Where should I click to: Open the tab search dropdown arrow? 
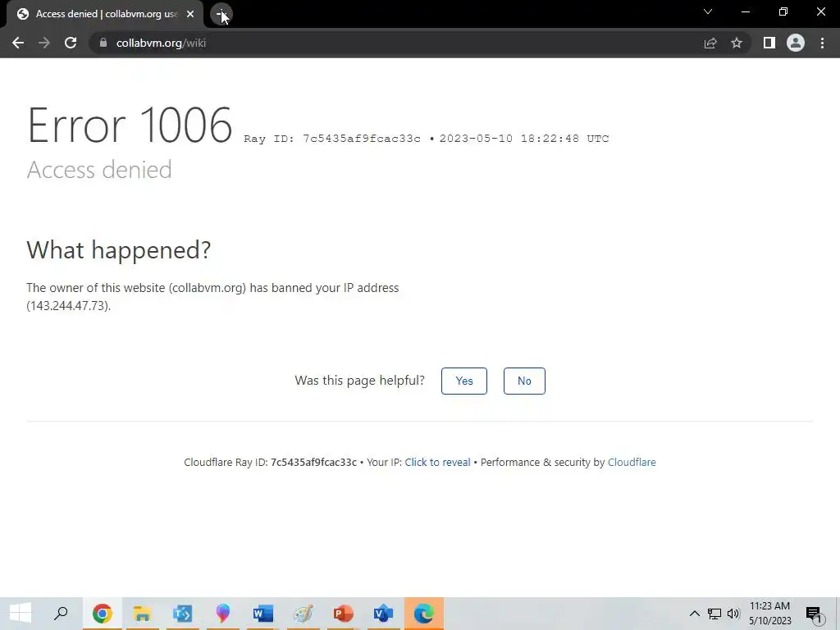[708, 11]
